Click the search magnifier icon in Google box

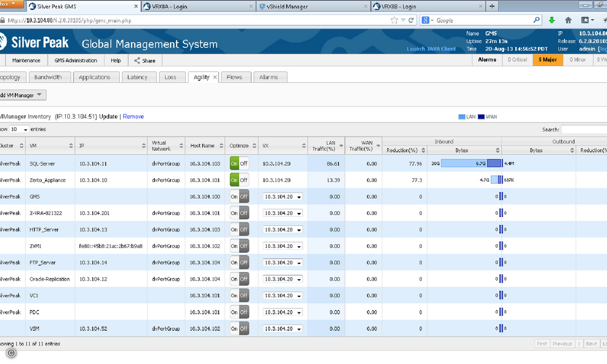tap(537, 20)
